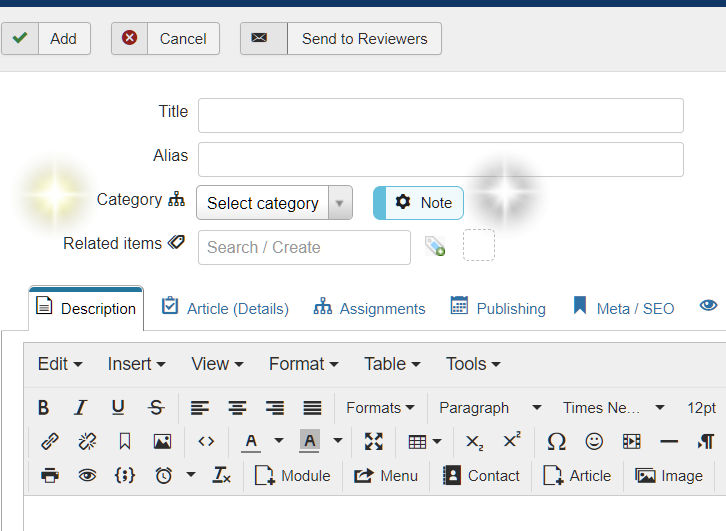Open the Select category dropdown
Image resolution: width=726 pixels, height=531 pixels.
point(275,203)
